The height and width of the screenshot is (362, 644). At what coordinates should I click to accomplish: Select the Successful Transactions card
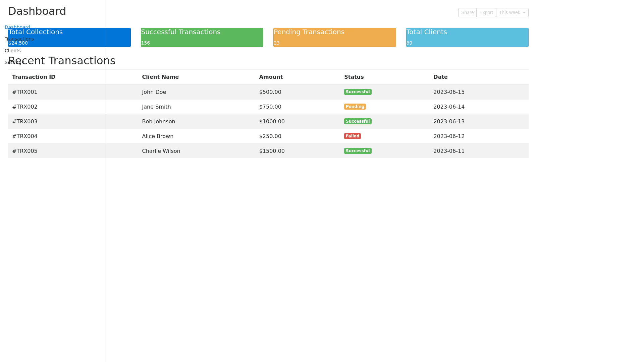(202, 37)
